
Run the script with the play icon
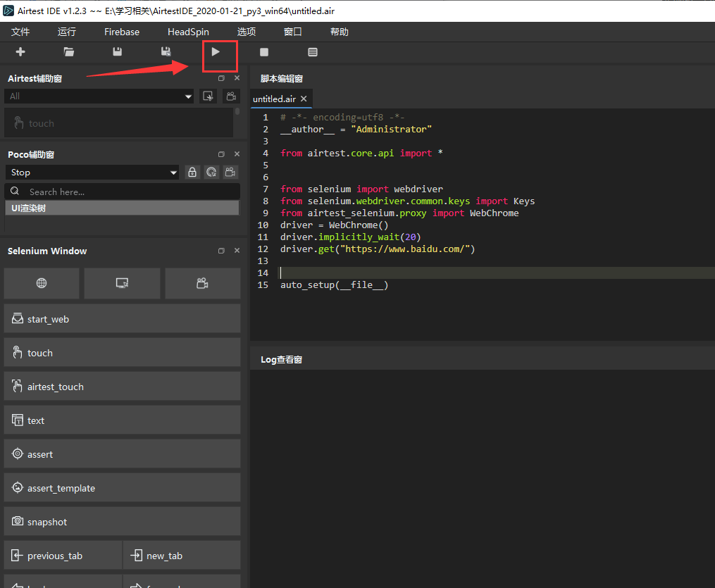tap(216, 52)
